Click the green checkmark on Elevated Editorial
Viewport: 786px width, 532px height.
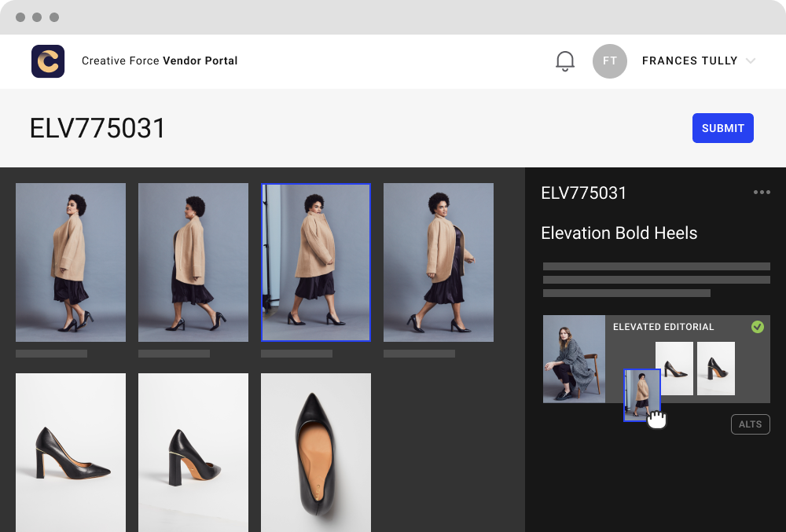pyautogui.click(x=757, y=326)
